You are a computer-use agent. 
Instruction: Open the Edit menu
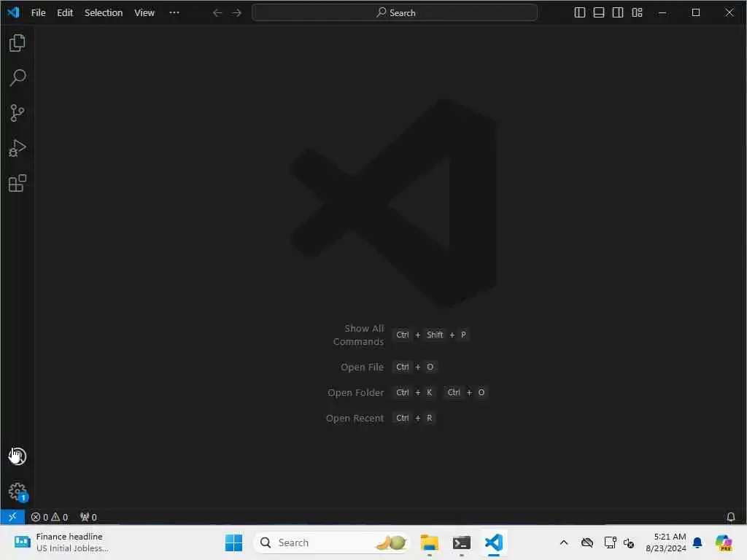coord(65,13)
